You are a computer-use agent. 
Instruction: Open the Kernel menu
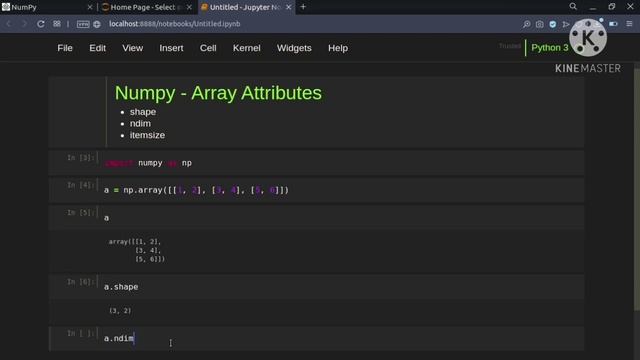pyautogui.click(x=247, y=48)
